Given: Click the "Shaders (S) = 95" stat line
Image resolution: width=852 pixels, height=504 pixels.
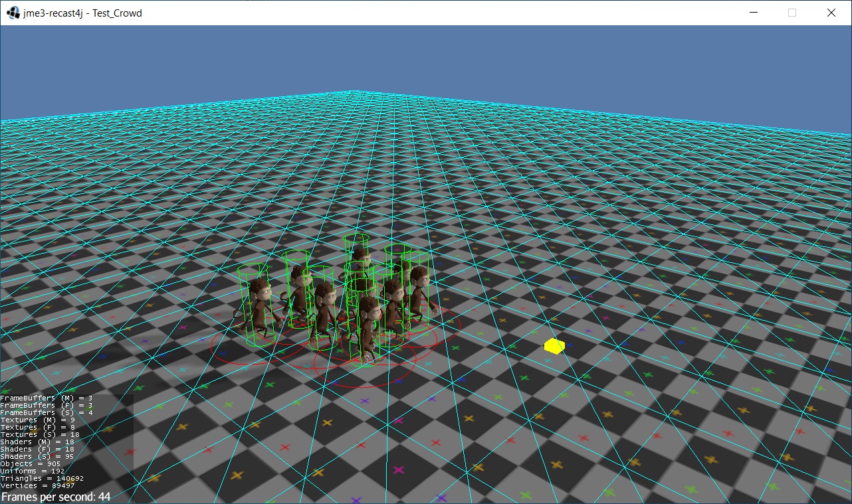Looking at the screenshot, I should [37, 457].
